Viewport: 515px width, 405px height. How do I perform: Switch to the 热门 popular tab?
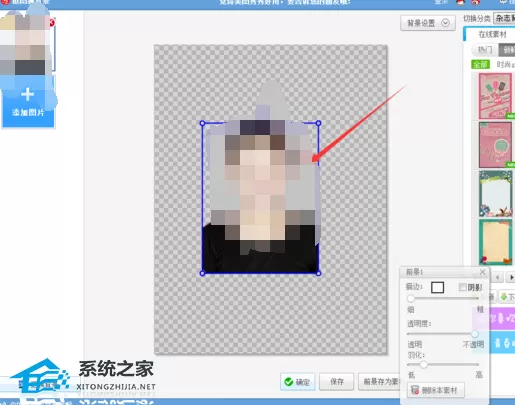coord(485,50)
